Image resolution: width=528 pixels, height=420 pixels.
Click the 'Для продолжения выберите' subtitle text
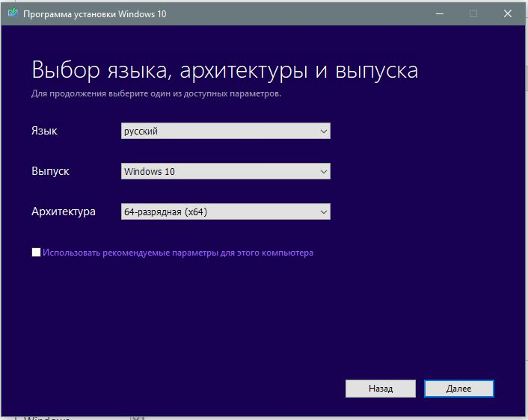pos(156,93)
